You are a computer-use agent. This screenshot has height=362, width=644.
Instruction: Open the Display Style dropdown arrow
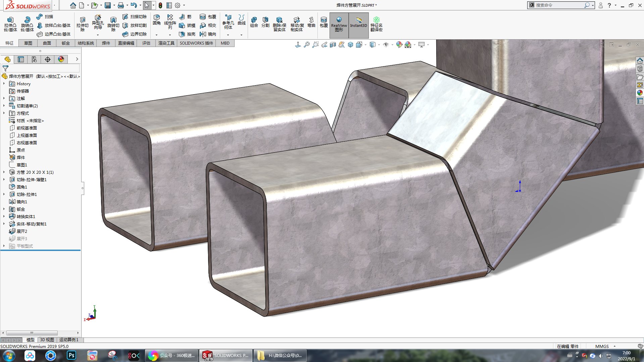(379, 45)
